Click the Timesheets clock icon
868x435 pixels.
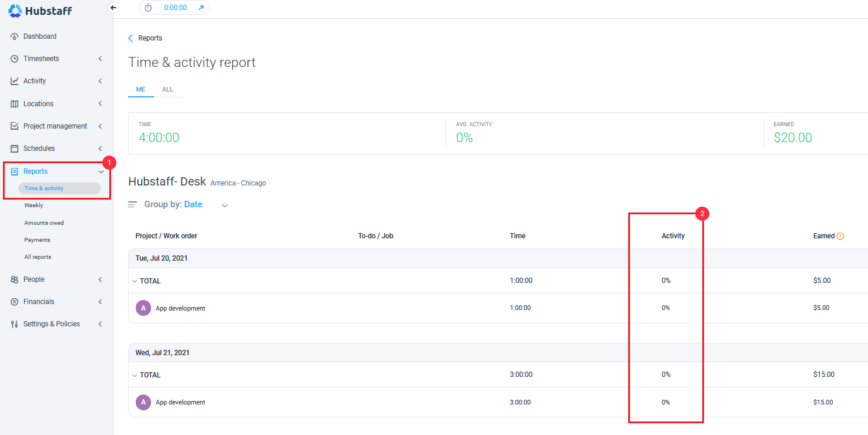15,59
